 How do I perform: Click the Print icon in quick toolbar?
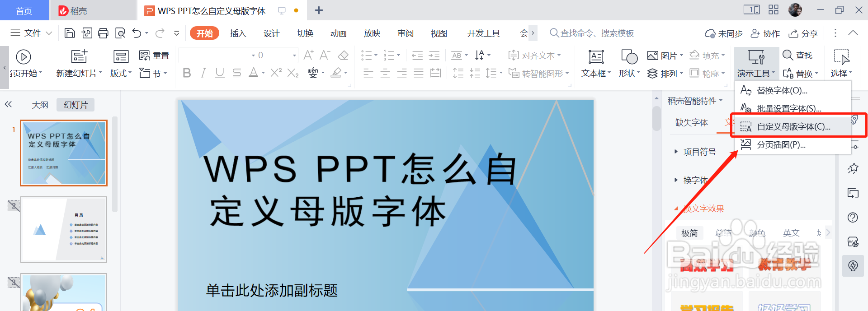click(103, 33)
